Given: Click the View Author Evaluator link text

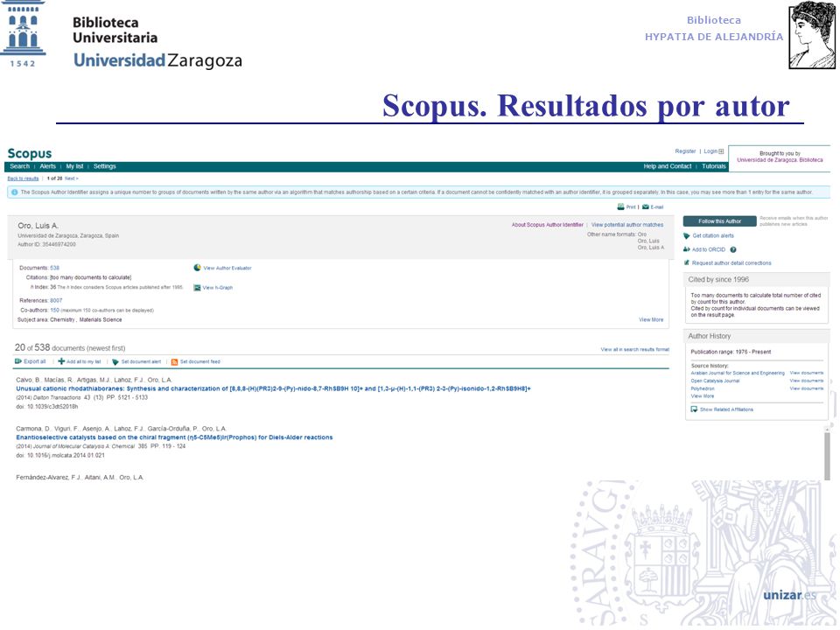Looking at the screenshot, I should (227, 268).
